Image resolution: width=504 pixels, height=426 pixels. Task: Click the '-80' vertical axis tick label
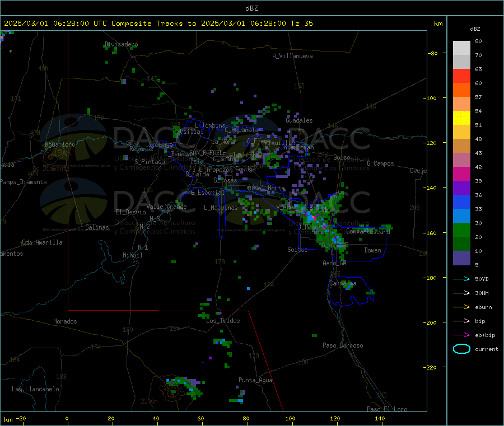point(433,53)
